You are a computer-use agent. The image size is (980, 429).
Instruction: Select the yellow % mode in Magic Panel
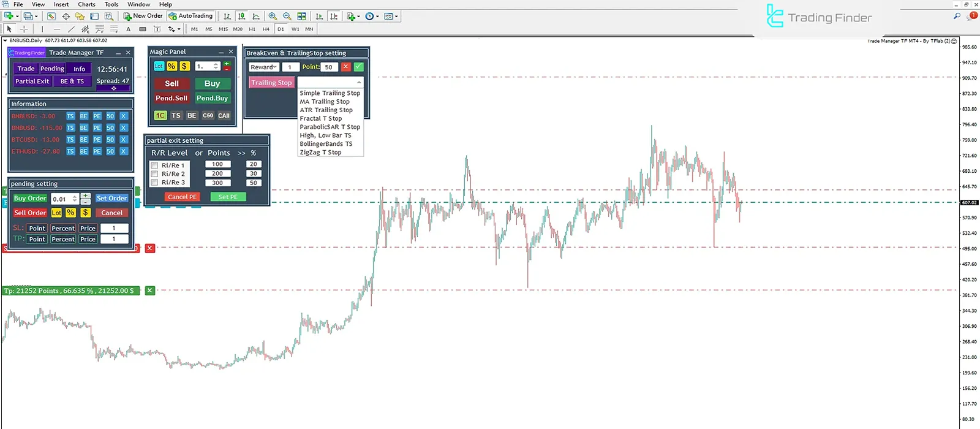point(171,66)
